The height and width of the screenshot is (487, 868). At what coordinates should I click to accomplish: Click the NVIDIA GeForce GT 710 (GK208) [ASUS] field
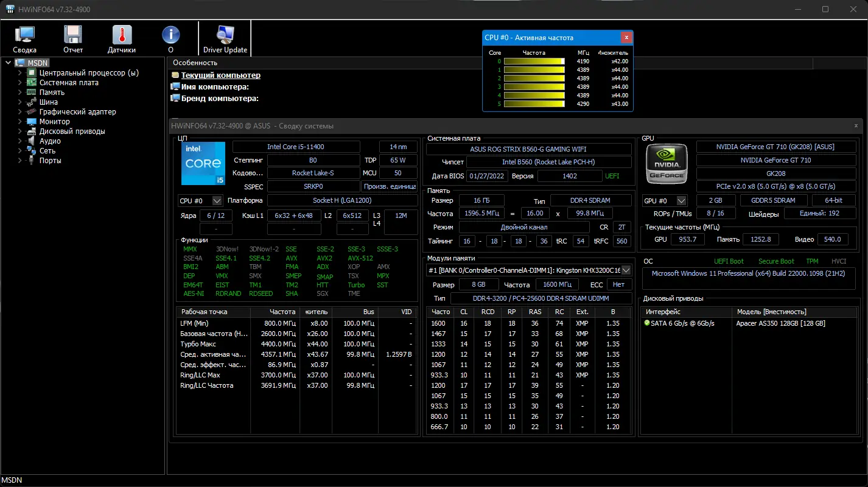[775, 147]
